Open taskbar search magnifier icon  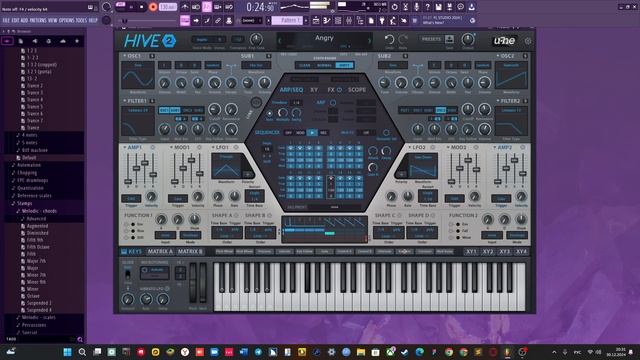pos(82,352)
